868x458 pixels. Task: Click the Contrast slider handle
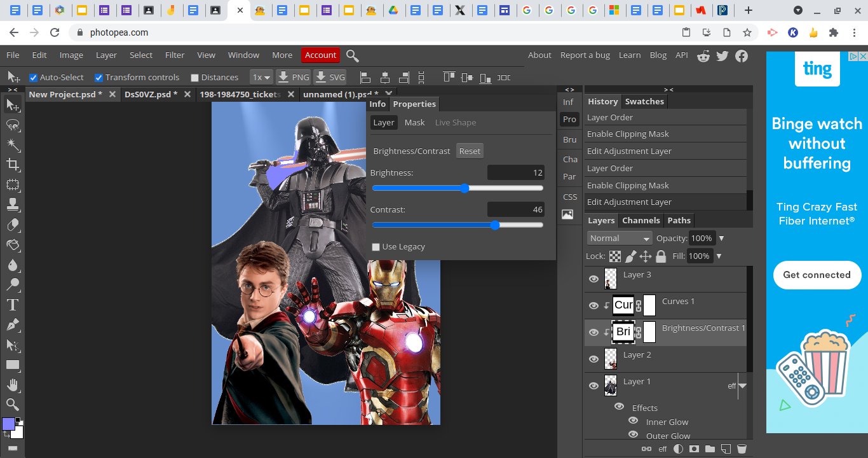pyautogui.click(x=495, y=225)
